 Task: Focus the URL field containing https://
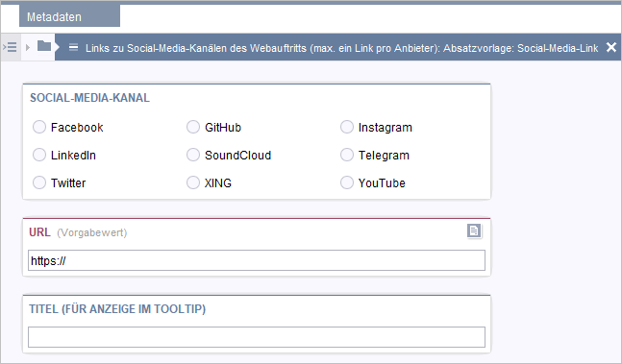coord(257,260)
